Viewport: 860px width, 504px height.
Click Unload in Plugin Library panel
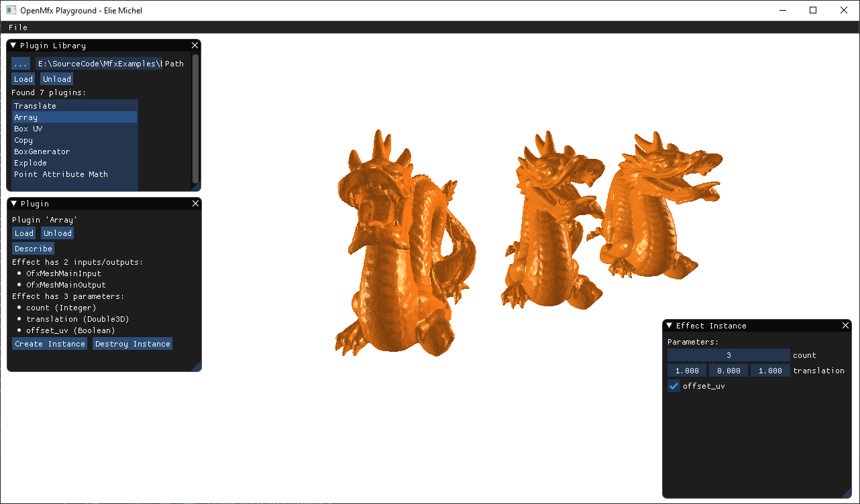57,79
